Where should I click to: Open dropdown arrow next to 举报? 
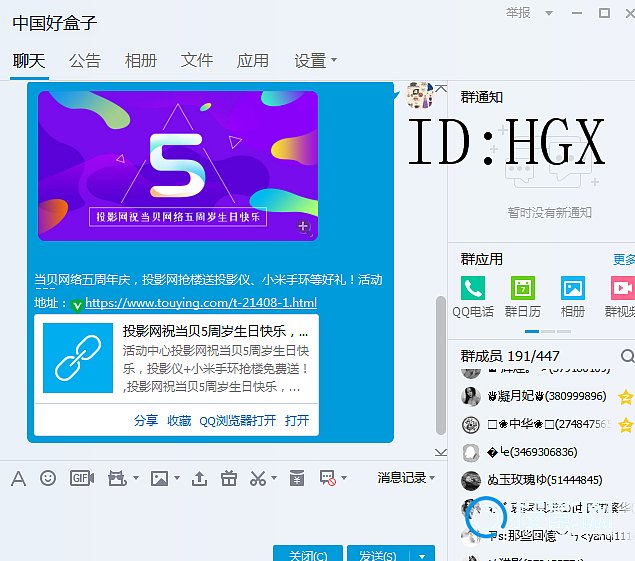[x=549, y=13]
